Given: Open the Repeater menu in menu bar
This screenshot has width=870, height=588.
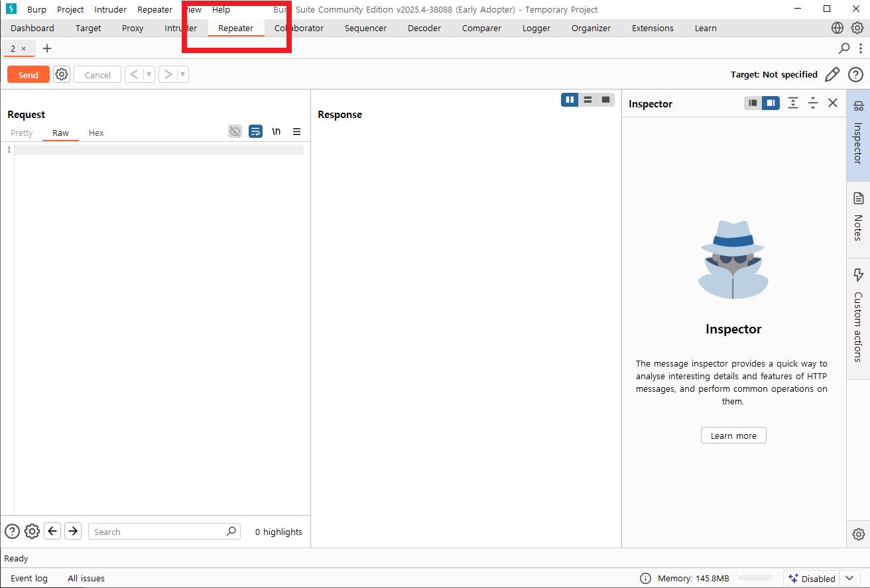Looking at the screenshot, I should (x=155, y=9).
